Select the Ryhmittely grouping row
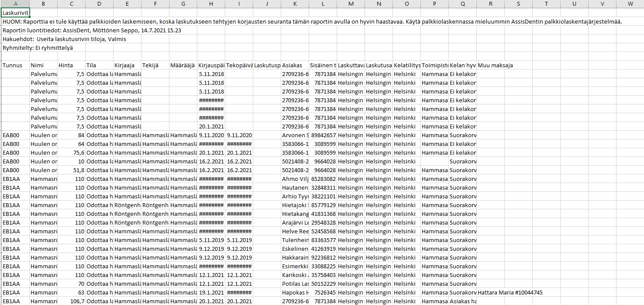The height and width of the screenshot is (305, 644). (x=38, y=48)
